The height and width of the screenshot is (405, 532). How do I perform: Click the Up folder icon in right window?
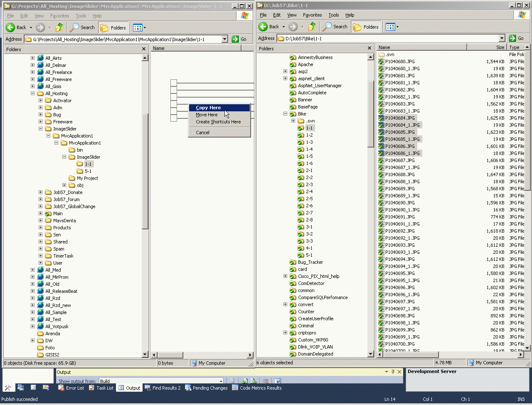pos(312,27)
